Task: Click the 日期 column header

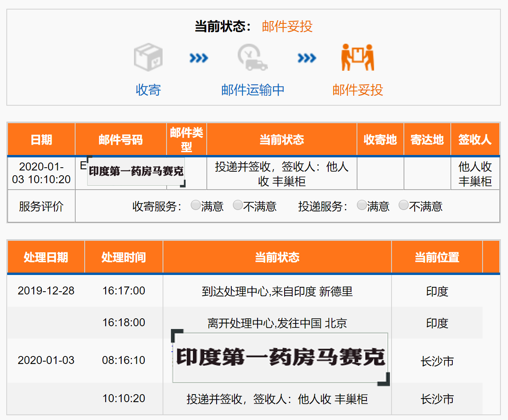Action: click(x=41, y=139)
